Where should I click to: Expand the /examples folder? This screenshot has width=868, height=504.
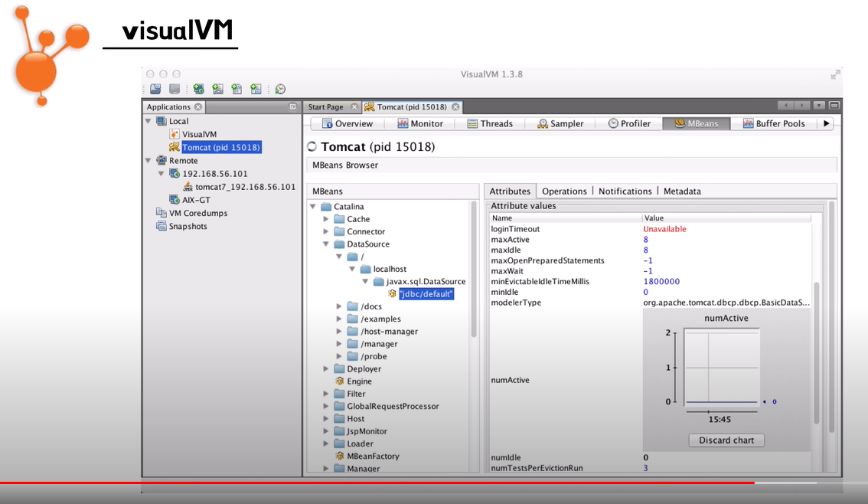point(339,319)
